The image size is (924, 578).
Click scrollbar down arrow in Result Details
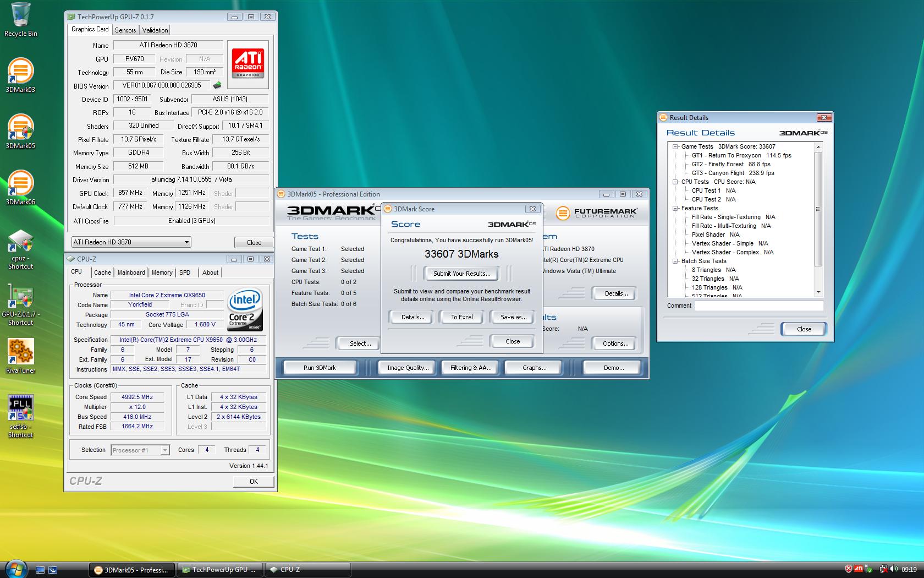click(x=818, y=292)
